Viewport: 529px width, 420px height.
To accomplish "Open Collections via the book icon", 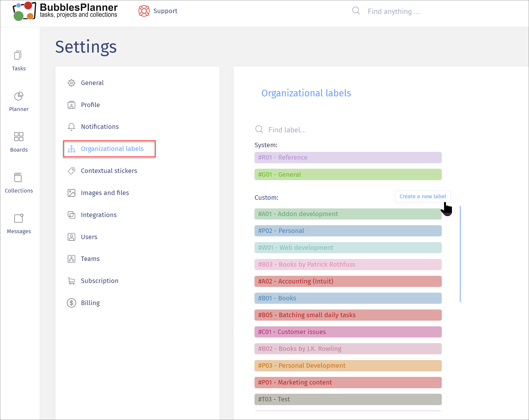I will coord(18,177).
